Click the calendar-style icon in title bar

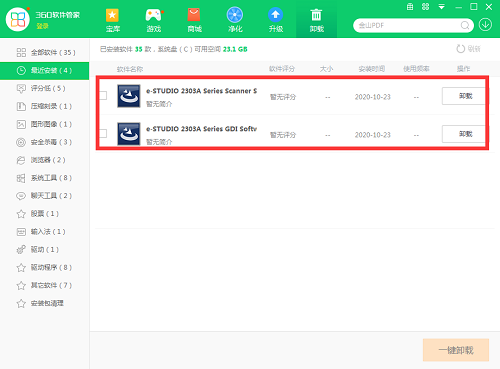coord(410,7)
